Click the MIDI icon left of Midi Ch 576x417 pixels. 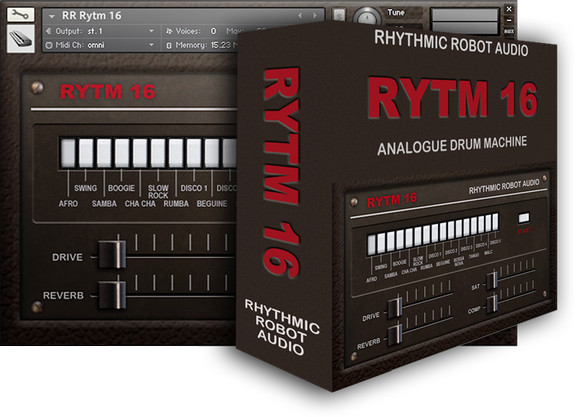pos(48,45)
